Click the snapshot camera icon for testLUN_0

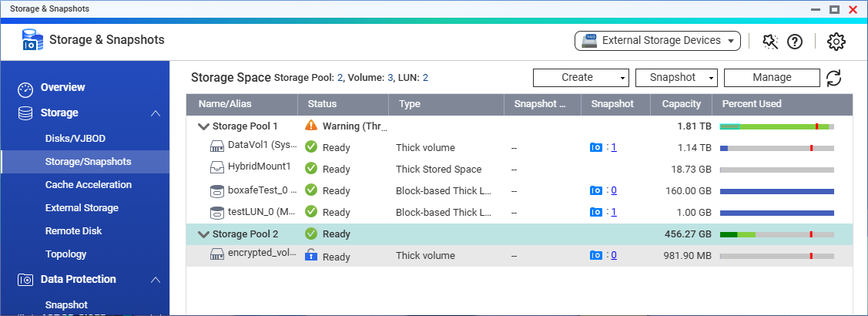[595, 212]
